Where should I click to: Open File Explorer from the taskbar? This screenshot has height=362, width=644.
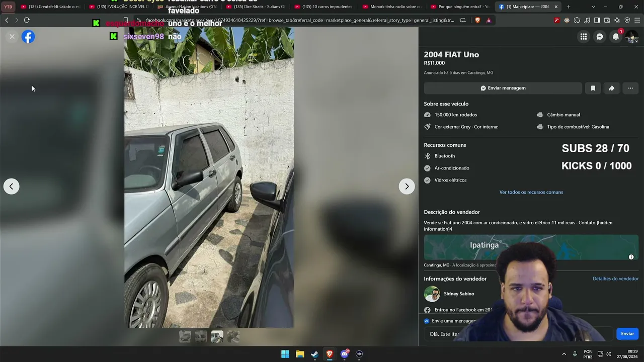300,354
